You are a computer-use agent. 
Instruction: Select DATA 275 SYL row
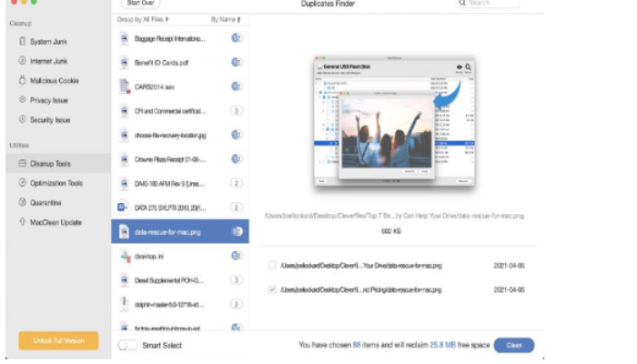(180, 207)
